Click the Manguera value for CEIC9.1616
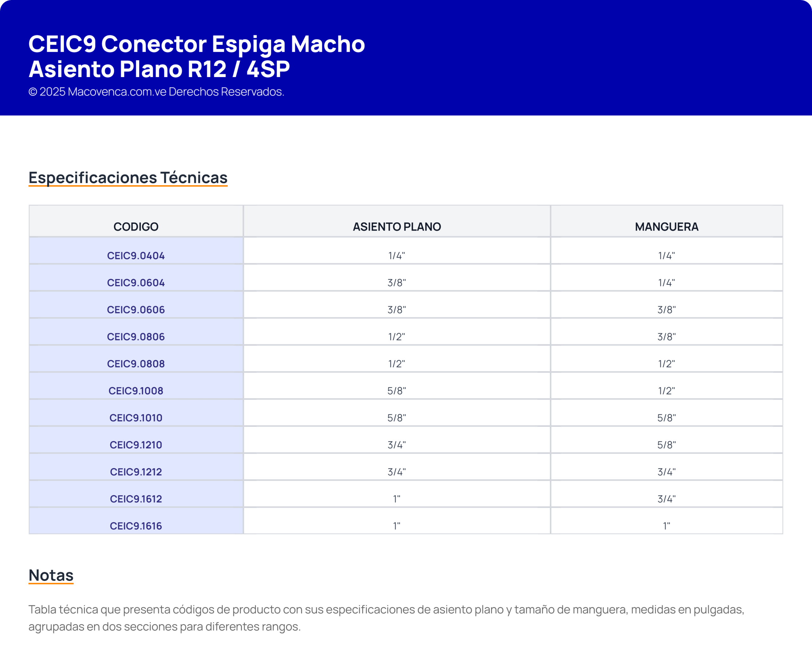This screenshot has height=658, width=812. tap(666, 526)
